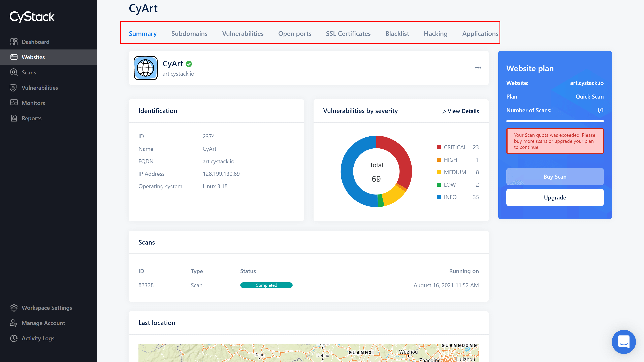Click the Vulnerabilities shield icon

coord(13,87)
